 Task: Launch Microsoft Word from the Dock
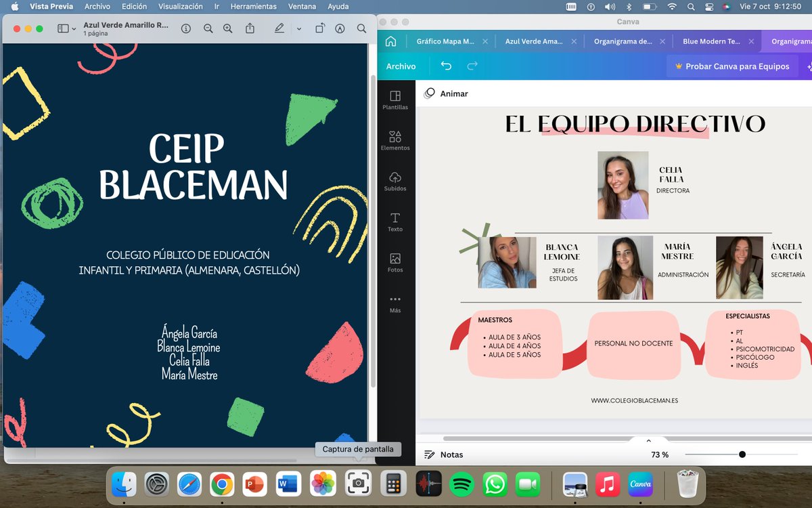point(289,484)
